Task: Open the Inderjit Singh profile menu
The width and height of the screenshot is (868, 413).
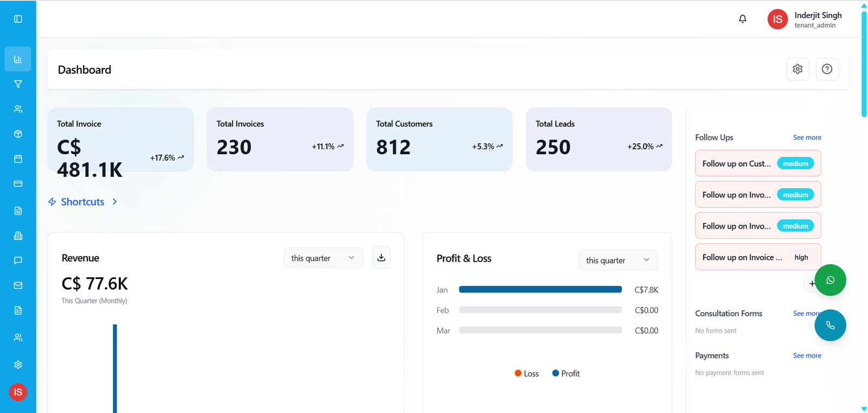Action: click(805, 20)
